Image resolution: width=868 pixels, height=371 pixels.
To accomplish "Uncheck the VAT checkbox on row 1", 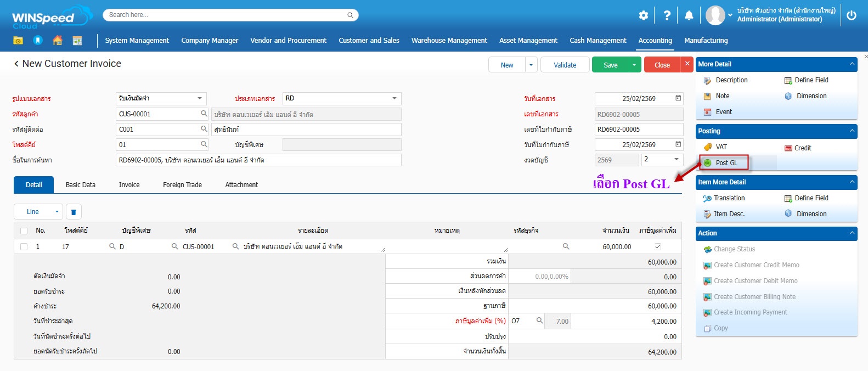I will pos(658,246).
